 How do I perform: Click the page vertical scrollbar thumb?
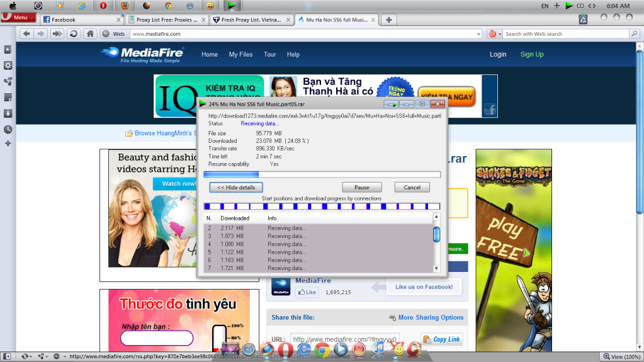point(640,132)
